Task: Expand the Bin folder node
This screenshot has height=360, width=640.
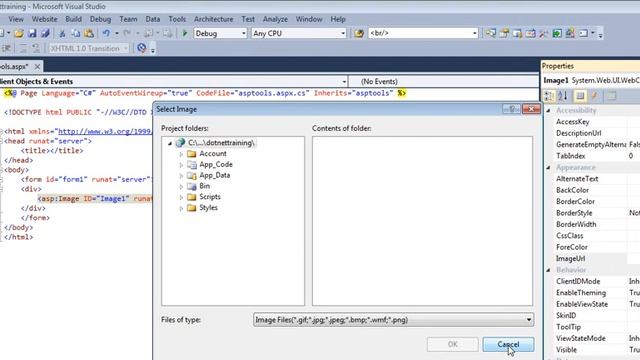Action: [x=181, y=186]
